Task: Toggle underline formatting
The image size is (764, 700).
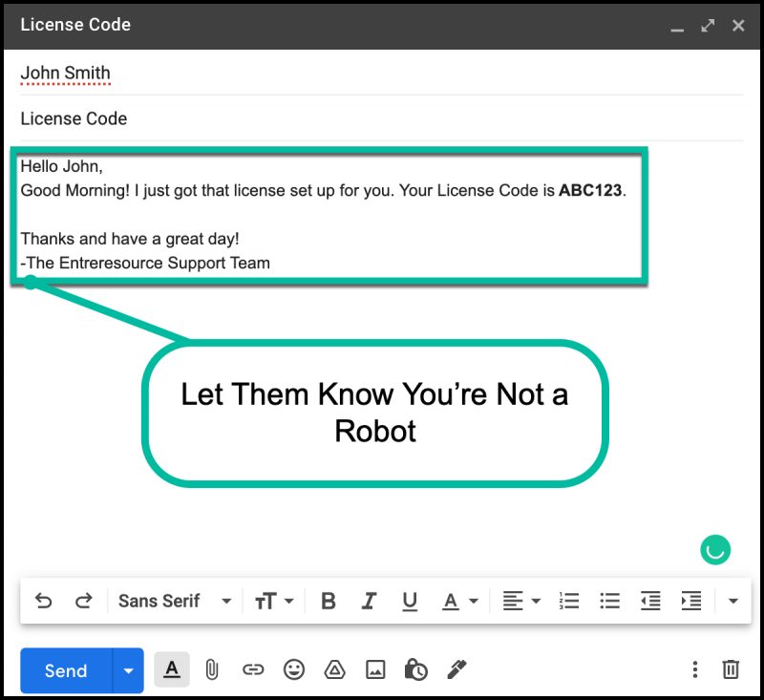Action: point(410,601)
